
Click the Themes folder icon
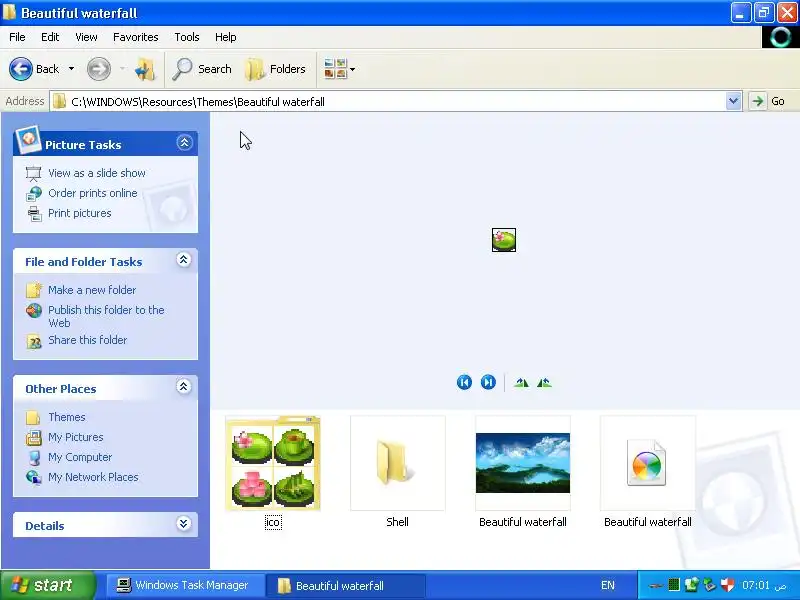(x=33, y=418)
